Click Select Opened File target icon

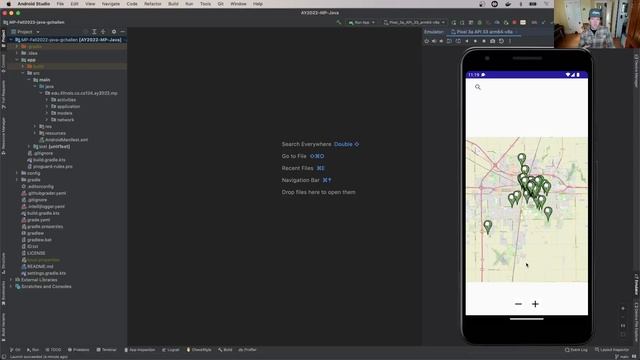pyautogui.click(x=85, y=32)
